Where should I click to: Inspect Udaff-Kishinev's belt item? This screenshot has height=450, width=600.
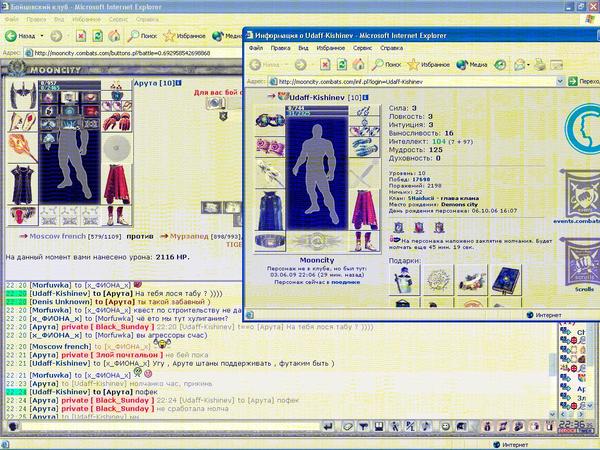point(270,241)
